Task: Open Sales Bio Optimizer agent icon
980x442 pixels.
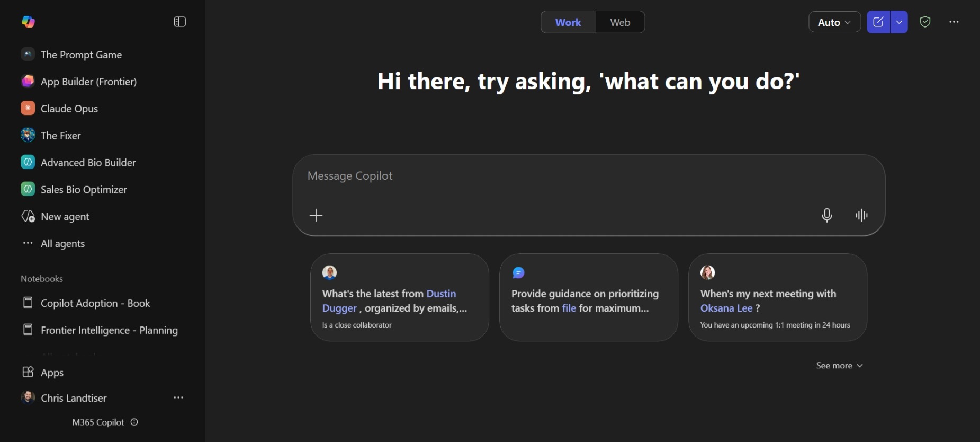Action: (x=28, y=189)
